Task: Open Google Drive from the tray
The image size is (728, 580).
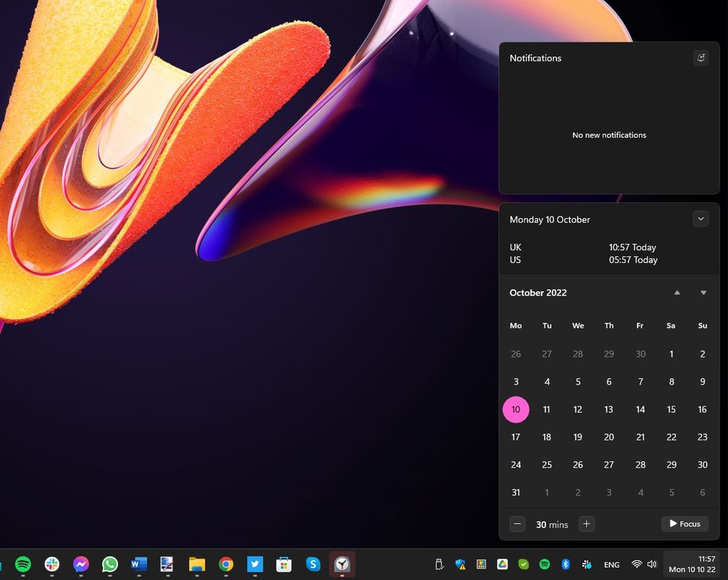Action: tap(502, 564)
